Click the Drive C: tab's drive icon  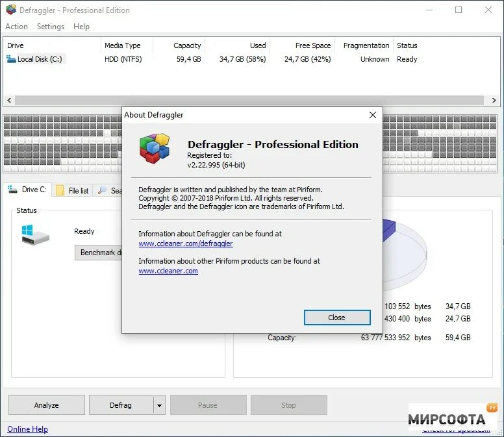point(12,190)
